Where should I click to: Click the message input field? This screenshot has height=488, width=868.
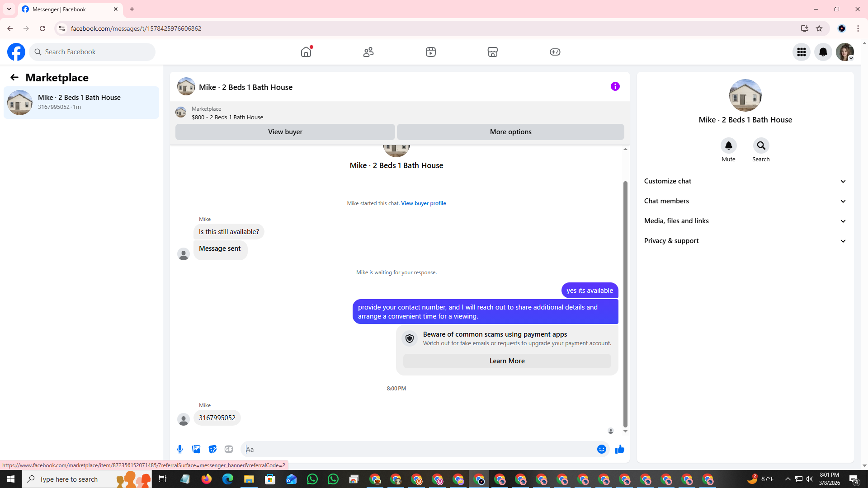click(418, 449)
